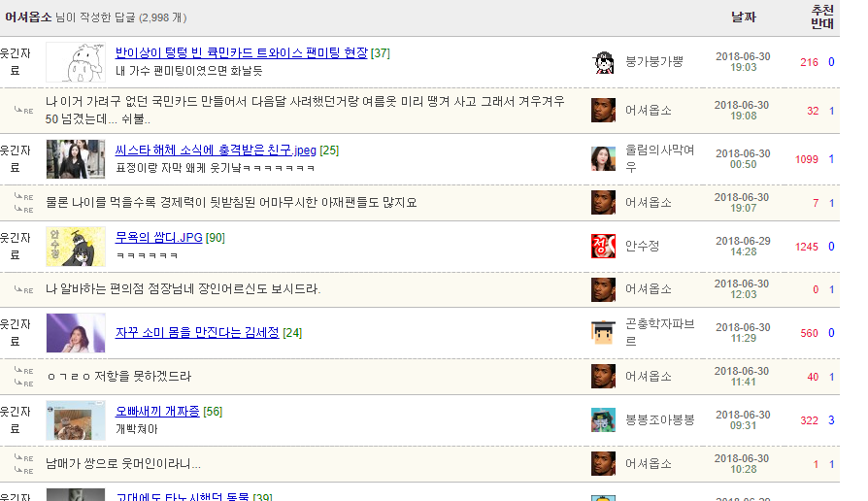Click 어셔옵소 avatar on 국민카드 comment
The image size is (868, 501).
[x=603, y=110]
